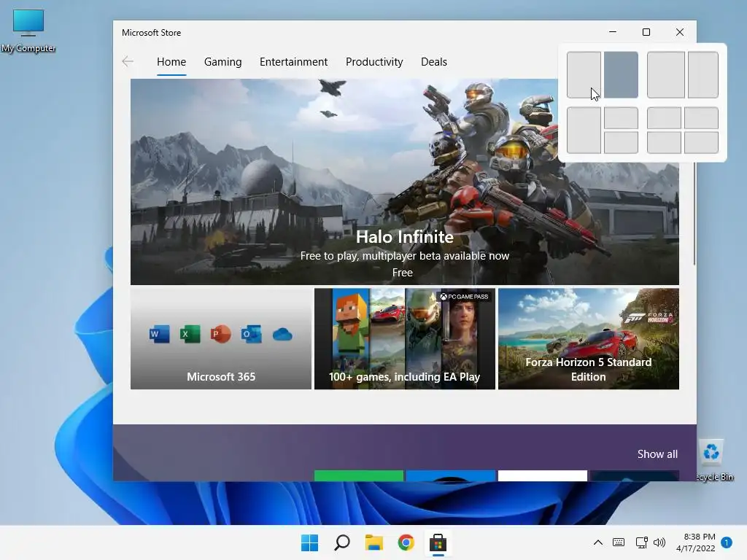
Task: Click the PC Game Pass badge
Action: (465, 297)
